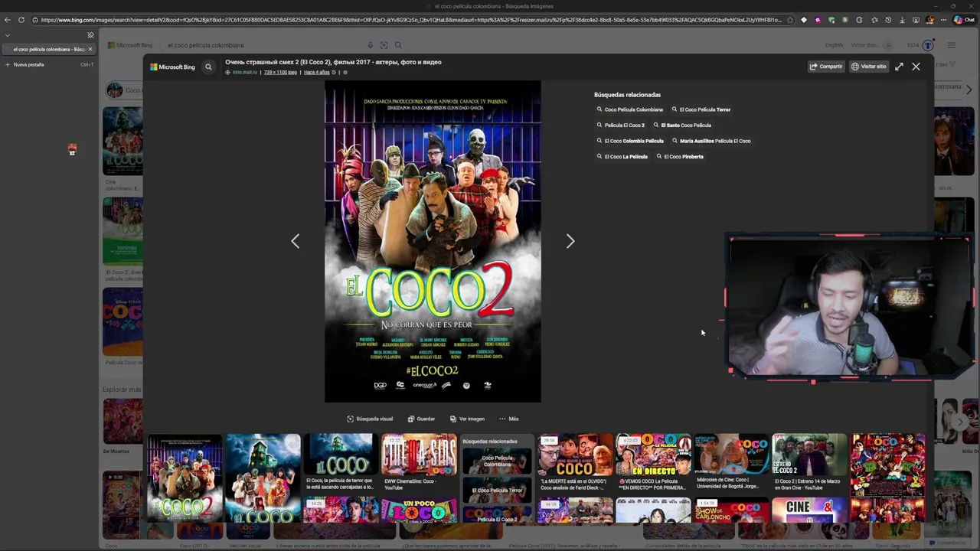Click Guardar to save the image

tap(422, 419)
